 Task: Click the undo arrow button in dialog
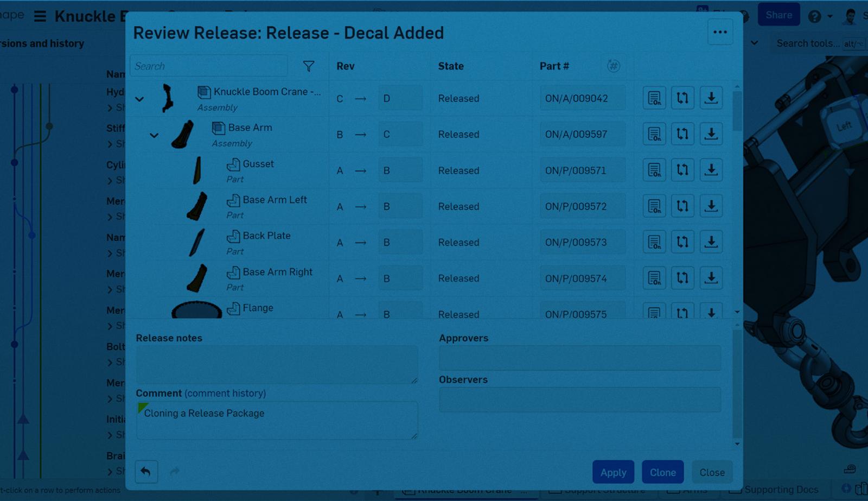point(146,472)
